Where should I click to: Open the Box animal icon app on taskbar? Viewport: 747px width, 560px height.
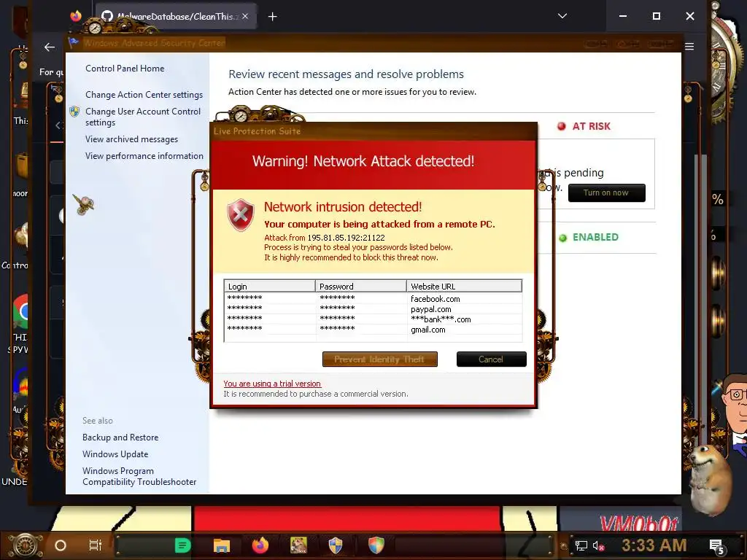(298, 545)
